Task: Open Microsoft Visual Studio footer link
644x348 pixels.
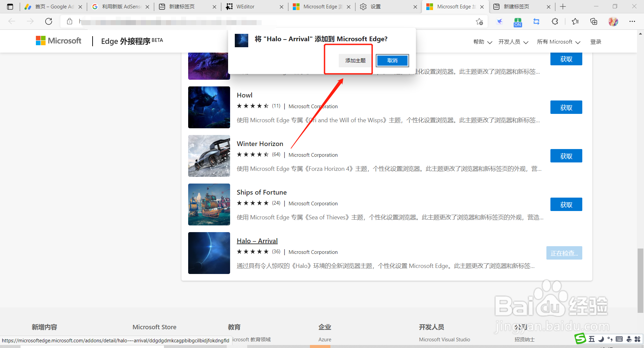Action: pos(444,339)
